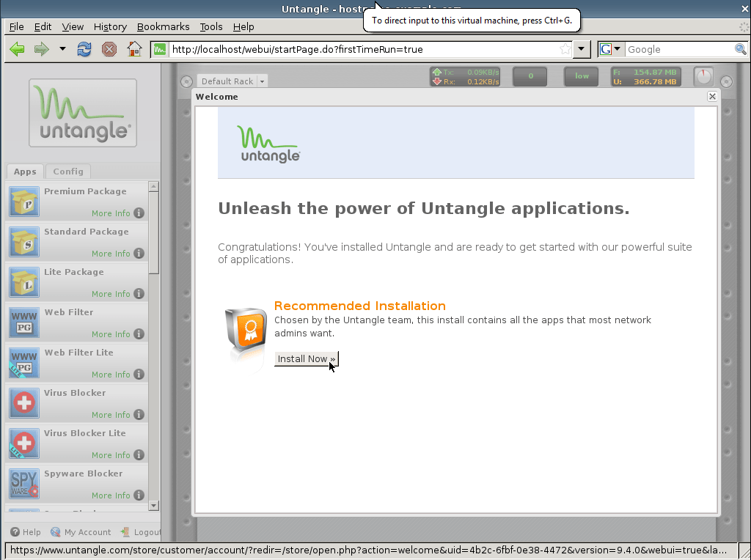The image size is (751, 560).
Task: Click the info icon for Virus Blocker Lite
Action: pyautogui.click(x=139, y=454)
